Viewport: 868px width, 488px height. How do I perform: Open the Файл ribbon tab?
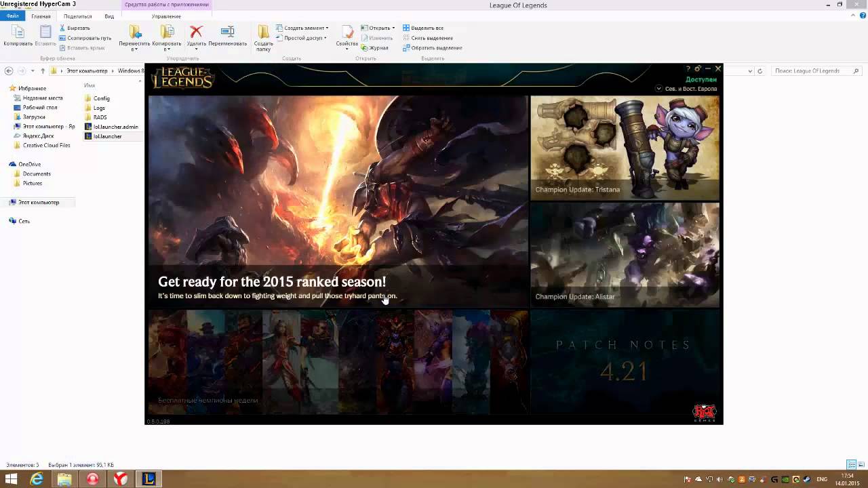click(x=12, y=16)
